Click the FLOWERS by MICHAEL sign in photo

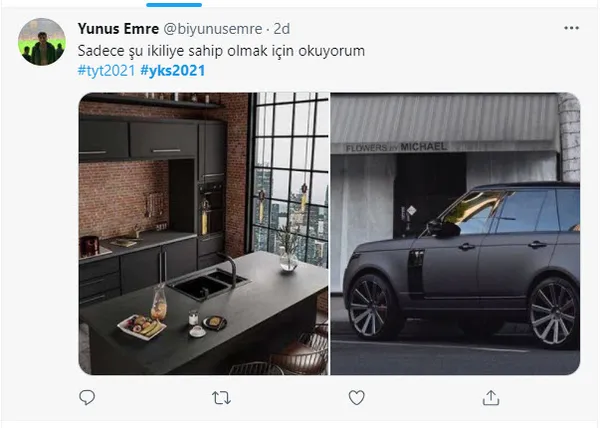[396, 147]
